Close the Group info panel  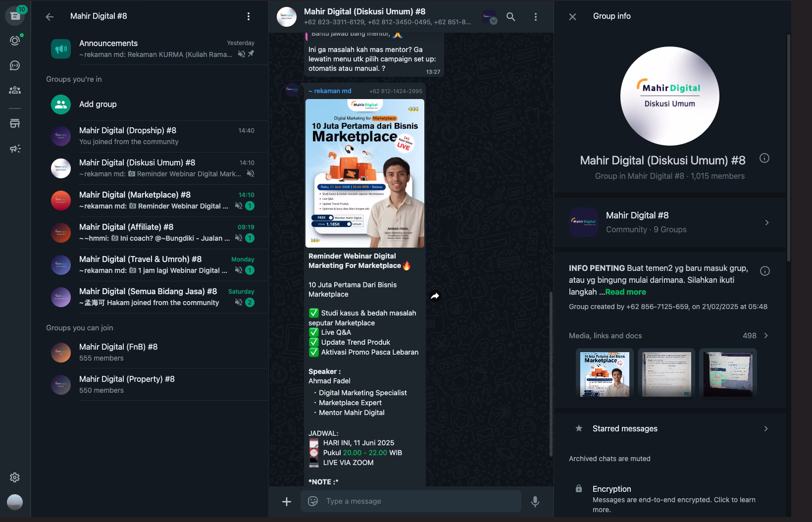(x=572, y=16)
